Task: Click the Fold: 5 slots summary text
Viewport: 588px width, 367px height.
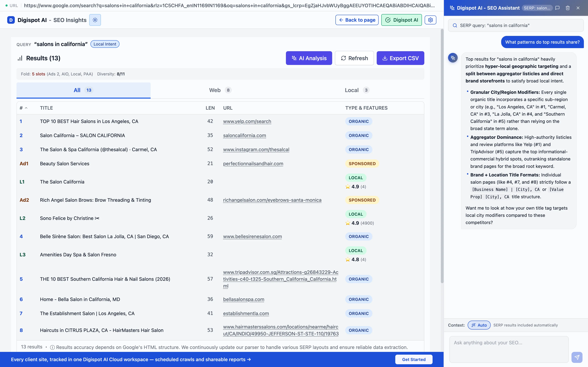Action: pyautogui.click(x=57, y=74)
